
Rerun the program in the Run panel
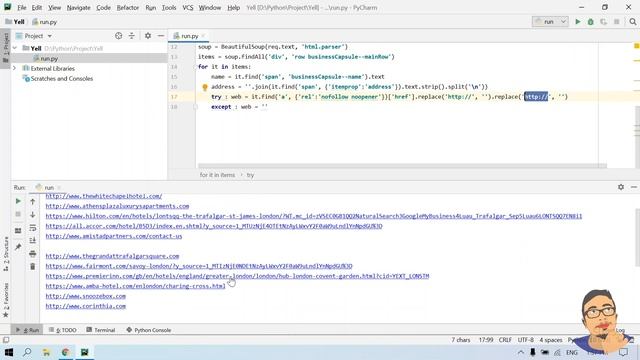point(18,201)
